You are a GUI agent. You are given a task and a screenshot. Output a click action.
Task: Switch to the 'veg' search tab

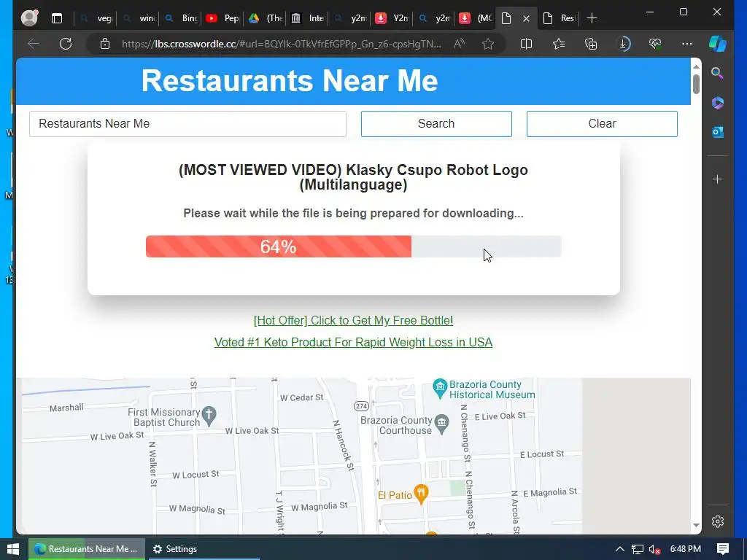tap(96, 18)
